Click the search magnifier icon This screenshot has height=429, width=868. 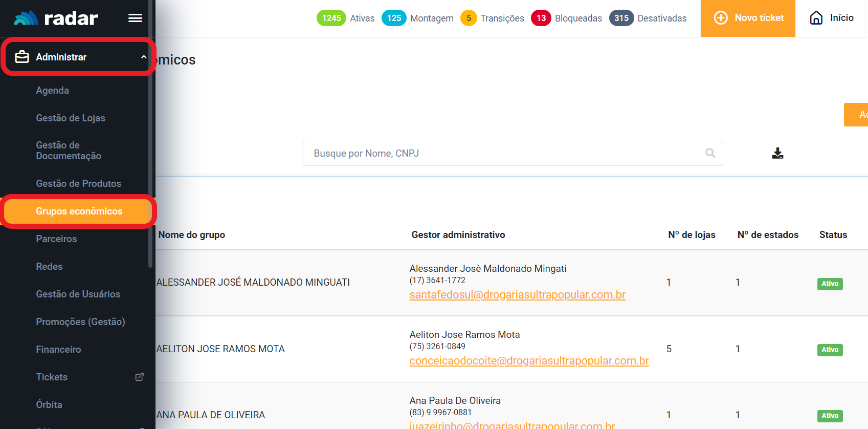710,153
